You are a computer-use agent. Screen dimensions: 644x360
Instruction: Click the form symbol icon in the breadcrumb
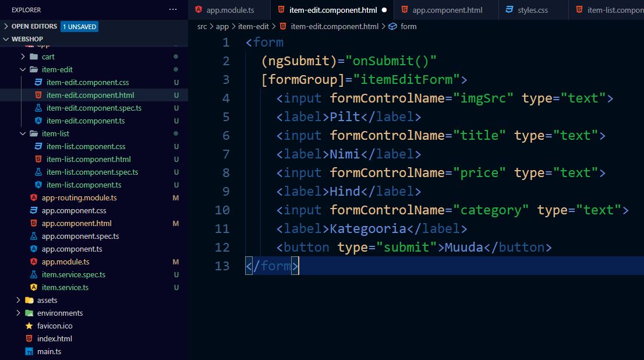coord(394,26)
